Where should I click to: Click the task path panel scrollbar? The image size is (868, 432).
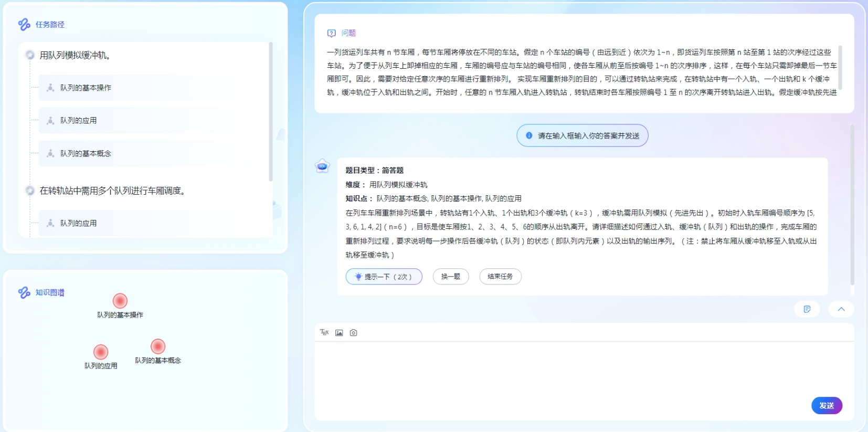point(271,111)
